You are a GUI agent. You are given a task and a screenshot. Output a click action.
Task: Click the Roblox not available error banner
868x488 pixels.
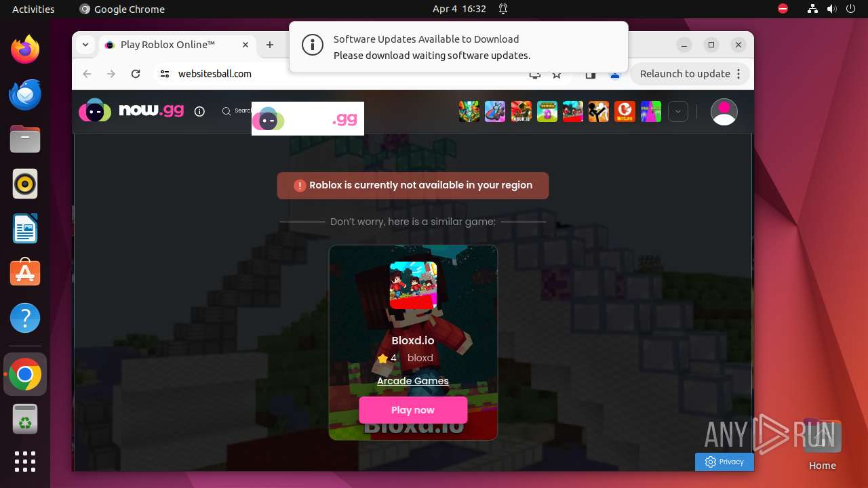coord(413,185)
